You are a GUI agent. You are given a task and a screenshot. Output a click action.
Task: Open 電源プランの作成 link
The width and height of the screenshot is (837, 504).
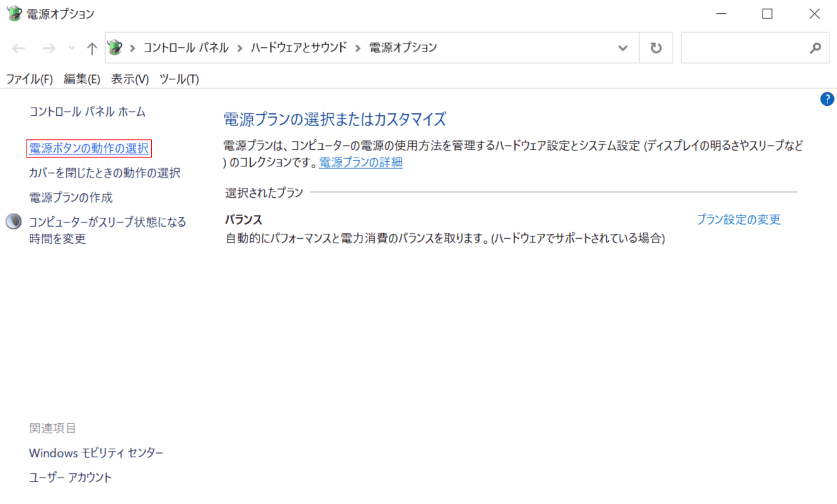click(x=71, y=197)
